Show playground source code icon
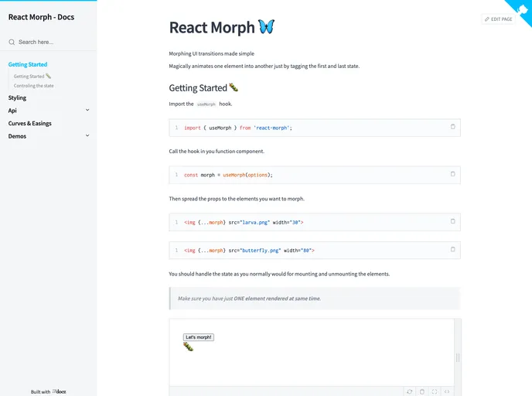Screen dimensions: 532x396 pyautogui.click(x=447, y=391)
